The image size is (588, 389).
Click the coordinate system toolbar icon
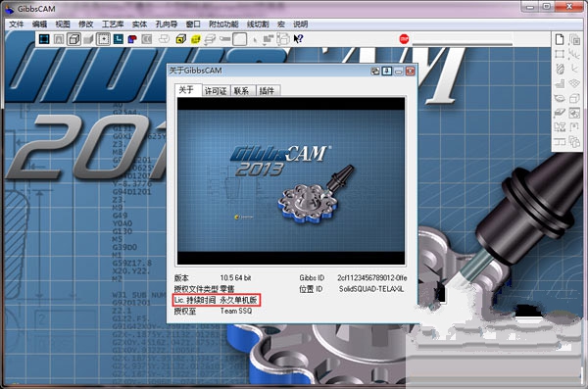click(x=119, y=39)
